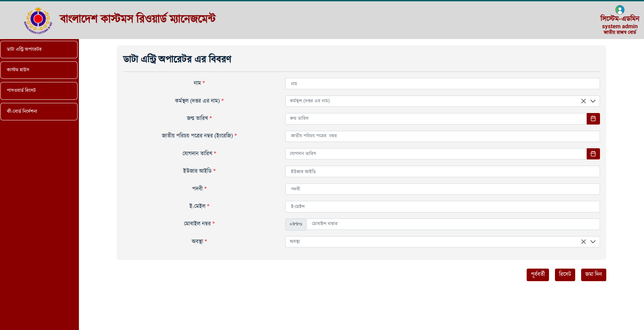Expand the অবস্থা dropdown arrow

coord(593,242)
